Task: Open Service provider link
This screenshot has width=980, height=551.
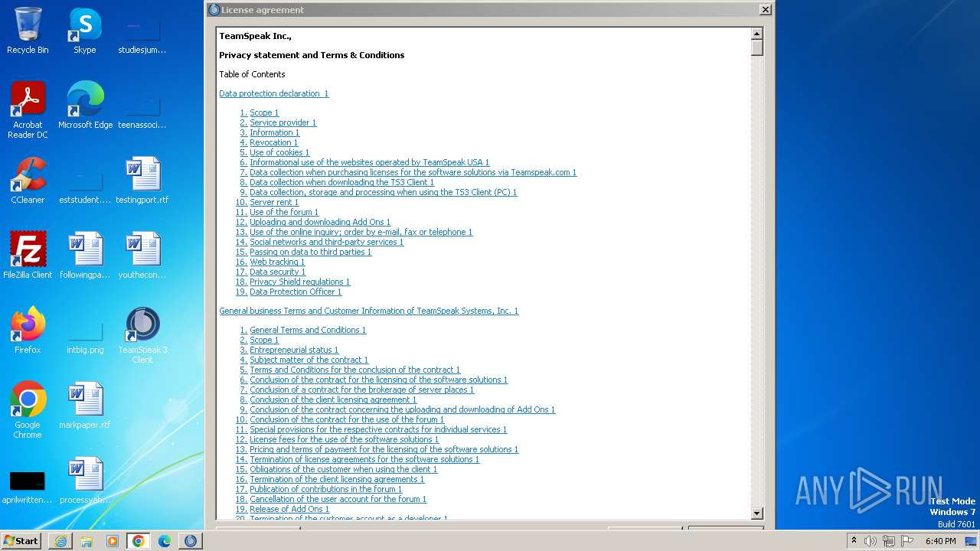Action: (283, 122)
